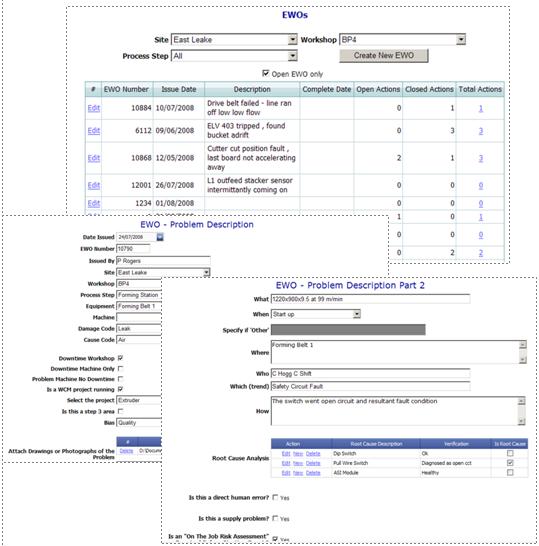Click the Damage Code field Leak
The width and height of the screenshot is (539, 546).
pos(139,328)
